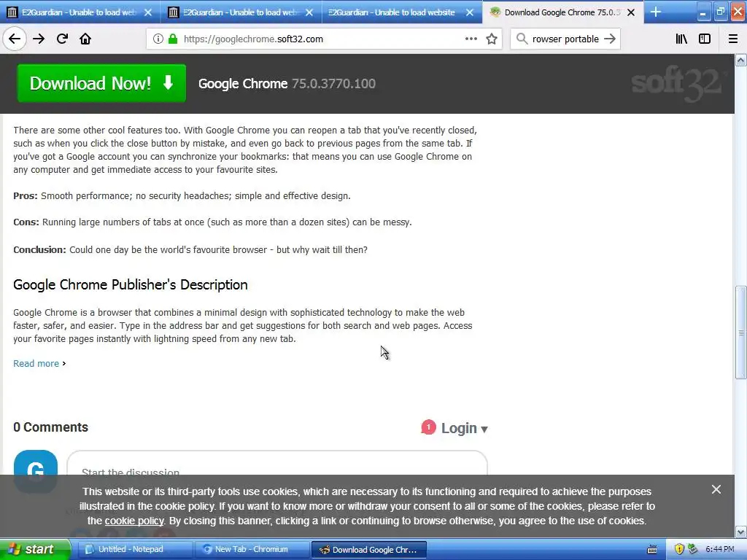Click the G avatar in comments
The width and height of the screenshot is (747, 560).
pyautogui.click(x=36, y=471)
